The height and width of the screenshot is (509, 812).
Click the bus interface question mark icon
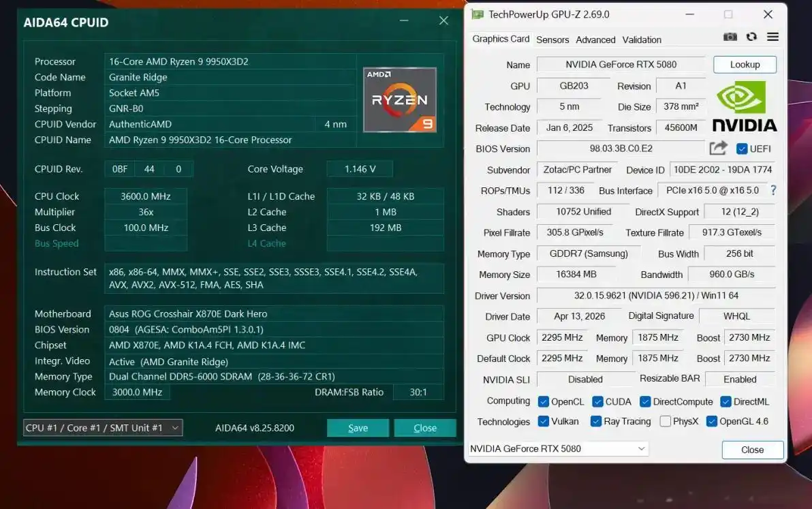click(x=773, y=190)
